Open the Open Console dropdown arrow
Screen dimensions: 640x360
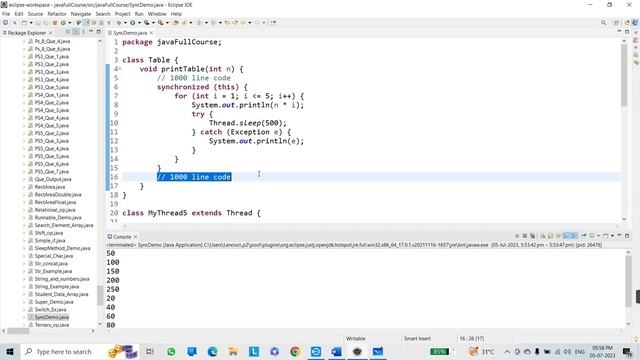pos(612,236)
